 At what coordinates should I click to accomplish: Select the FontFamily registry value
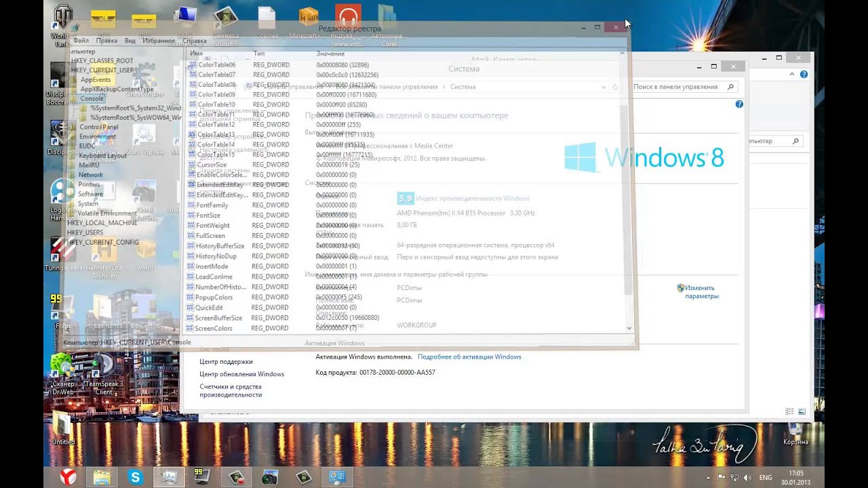(212, 205)
